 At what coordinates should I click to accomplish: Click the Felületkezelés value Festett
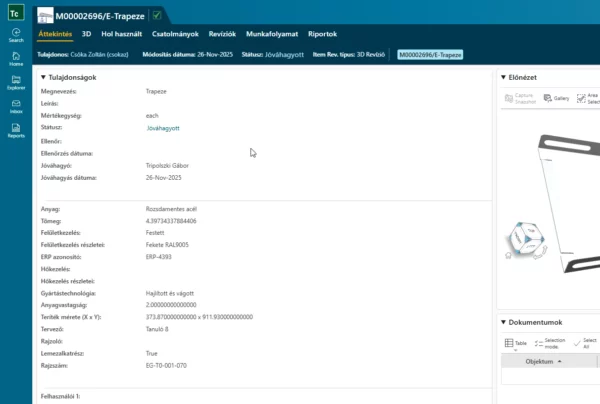155,233
